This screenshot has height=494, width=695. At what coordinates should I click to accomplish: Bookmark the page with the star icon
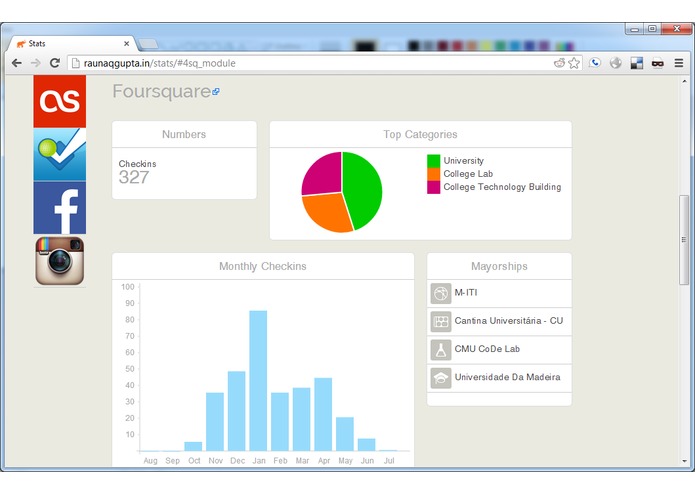[x=574, y=63]
